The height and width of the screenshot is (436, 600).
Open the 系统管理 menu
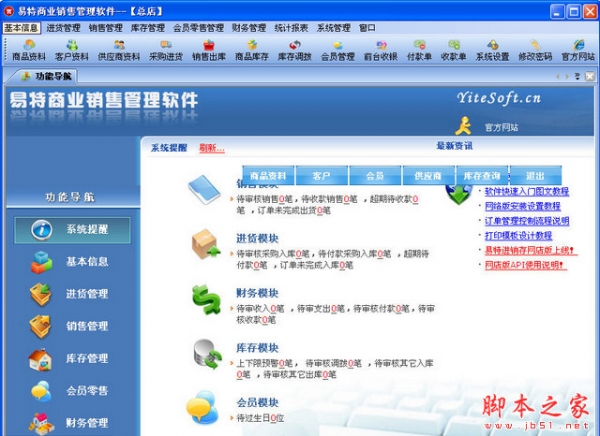334,28
